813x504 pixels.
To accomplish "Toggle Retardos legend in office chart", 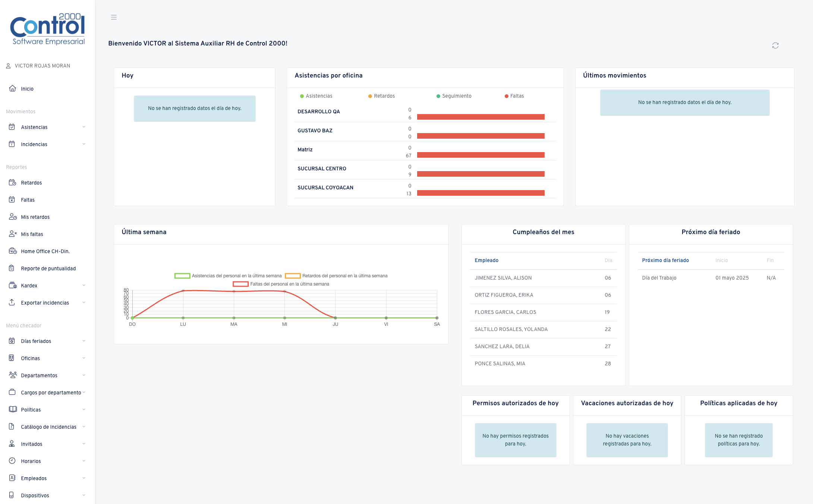I will [381, 96].
